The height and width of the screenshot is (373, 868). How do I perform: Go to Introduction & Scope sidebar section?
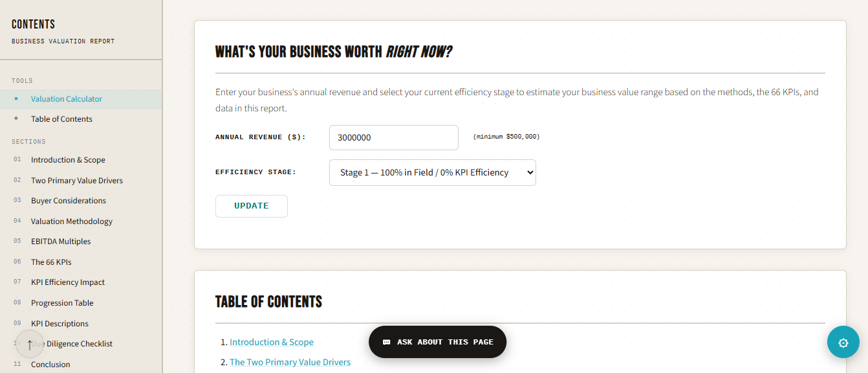[x=68, y=160]
